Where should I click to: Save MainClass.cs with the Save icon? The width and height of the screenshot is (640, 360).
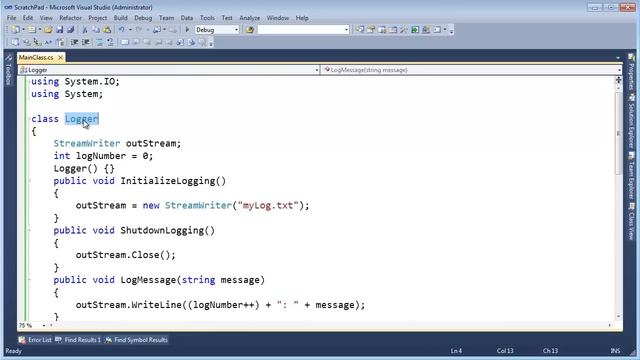click(x=60, y=30)
